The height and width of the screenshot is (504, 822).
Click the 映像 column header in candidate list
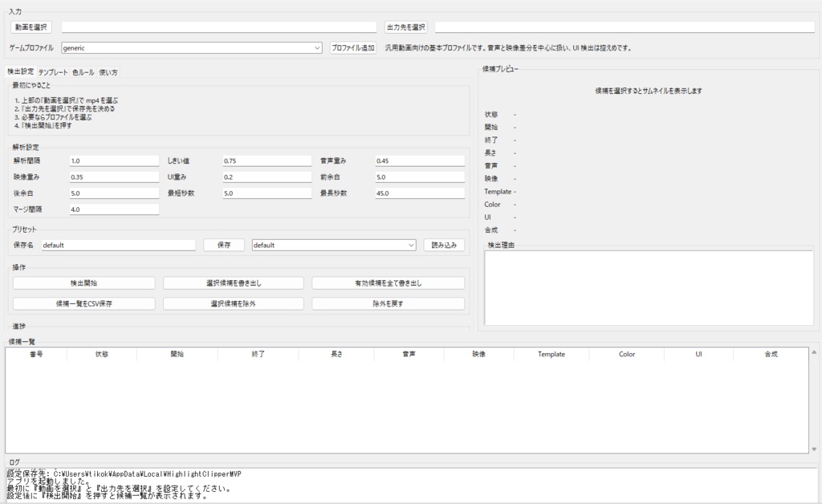[x=478, y=354]
